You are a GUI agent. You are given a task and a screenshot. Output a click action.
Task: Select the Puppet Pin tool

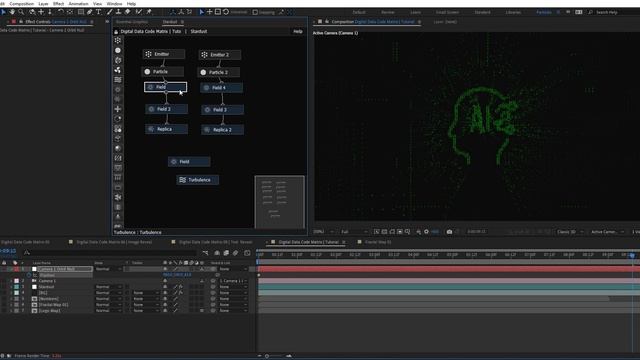tap(149, 12)
